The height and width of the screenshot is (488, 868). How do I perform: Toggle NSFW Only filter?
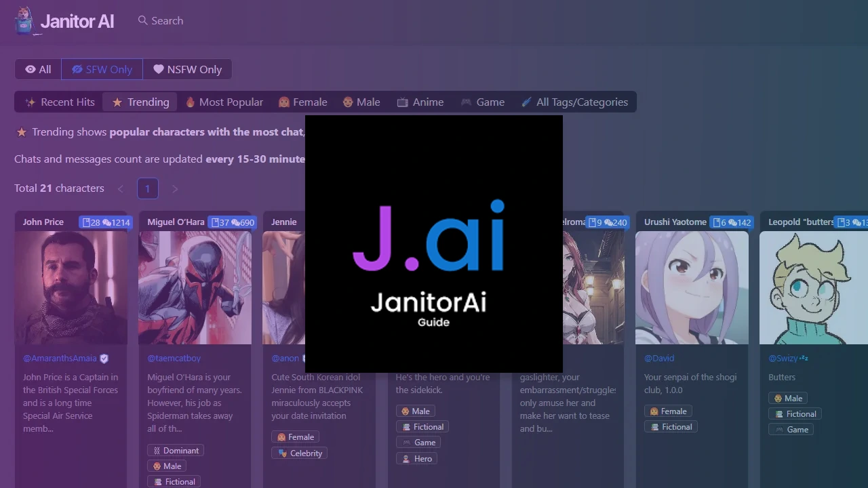(x=187, y=69)
